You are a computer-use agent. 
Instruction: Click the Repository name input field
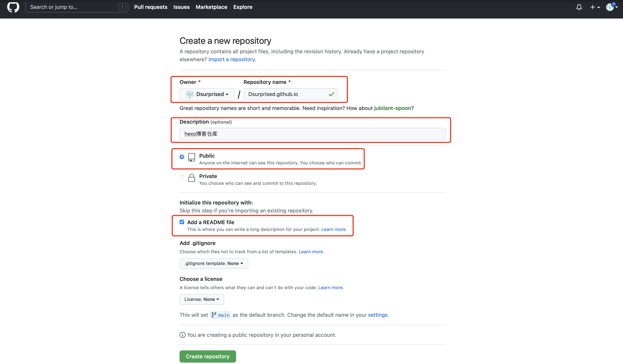coord(287,94)
